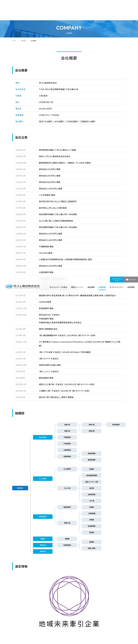Open 製品情報 menu item
Screen dimensions: 138x644
click(91, 287)
